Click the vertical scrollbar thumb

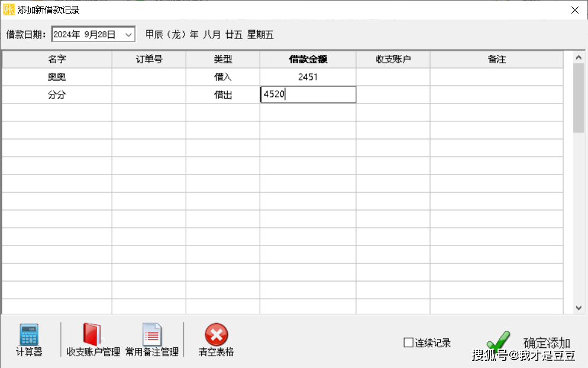tap(579, 98)
